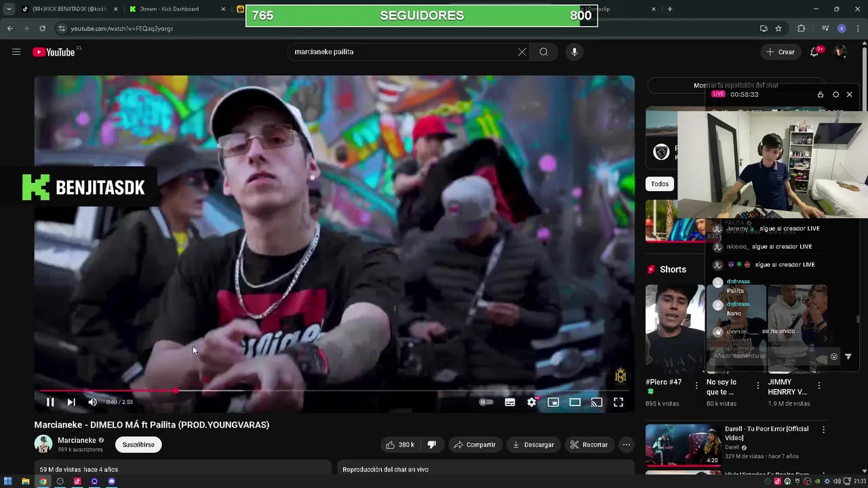This screenshot has width=868, height=488.
Task: Show the chat replay panel
Action: click(736, 85)
